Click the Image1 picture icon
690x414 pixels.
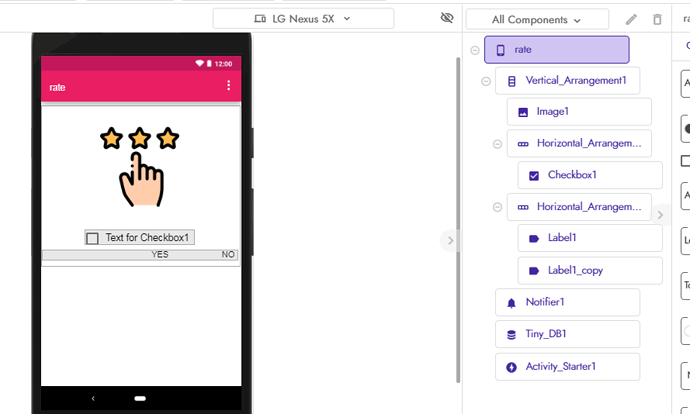tap(523, 112)
